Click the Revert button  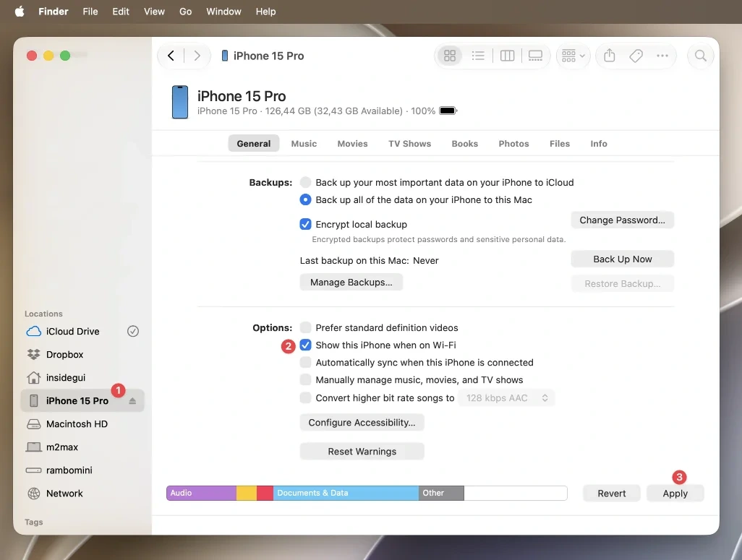click(x=611, y=494)
